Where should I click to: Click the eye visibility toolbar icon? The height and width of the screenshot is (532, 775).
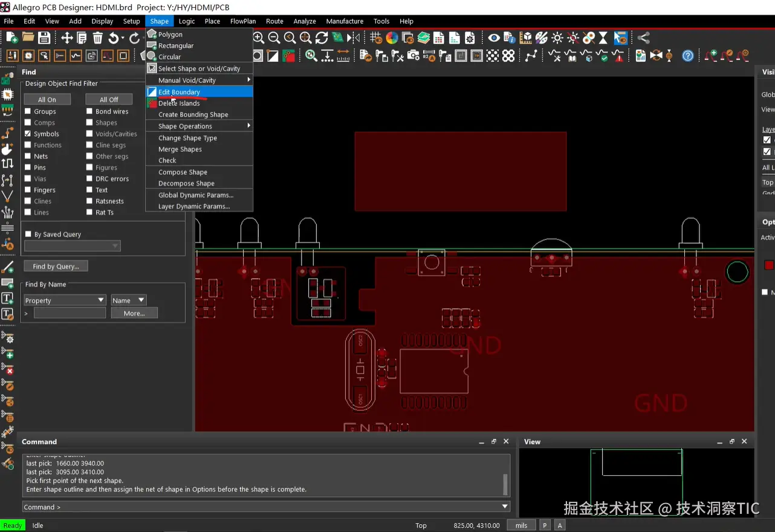pos(494,38)
